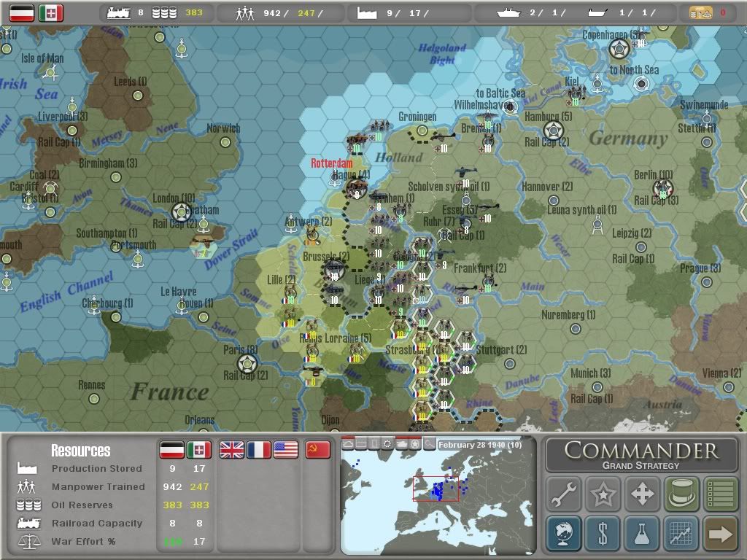This screenshot has height=560, width=747.
Task: Click the Stuttgart city marker
Action: [x=510, y=364]
